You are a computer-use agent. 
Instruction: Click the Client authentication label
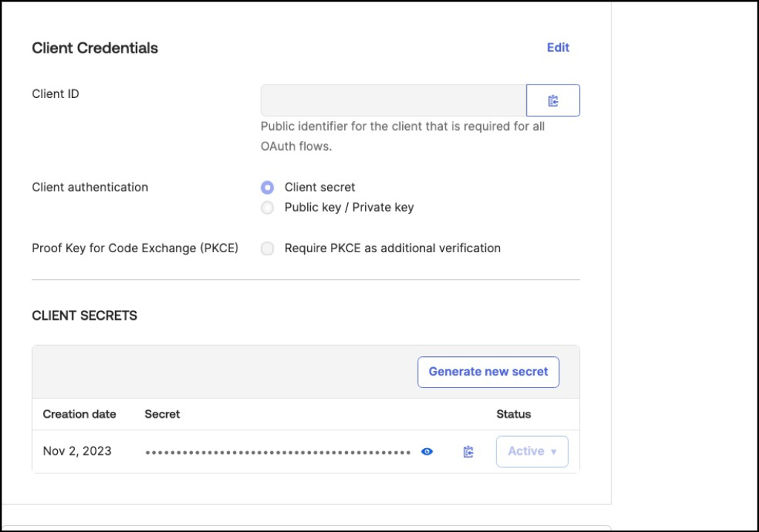pyautogui.click(x=90, y=187)
